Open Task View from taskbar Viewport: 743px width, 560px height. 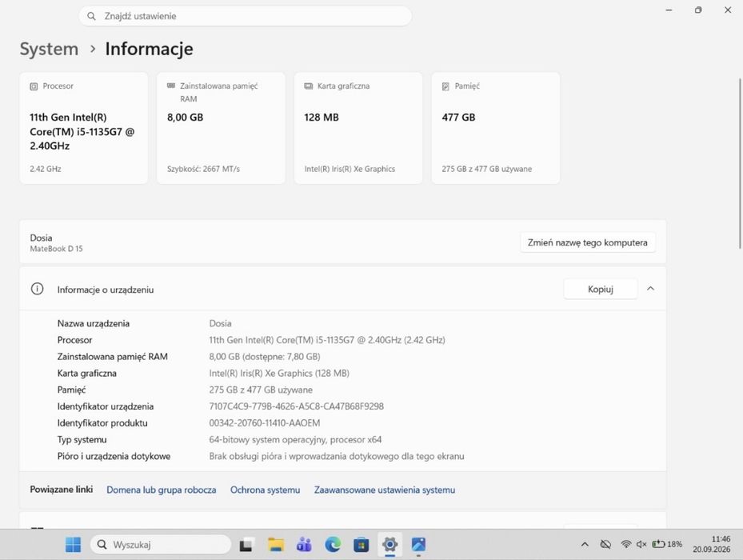point(246,546)
